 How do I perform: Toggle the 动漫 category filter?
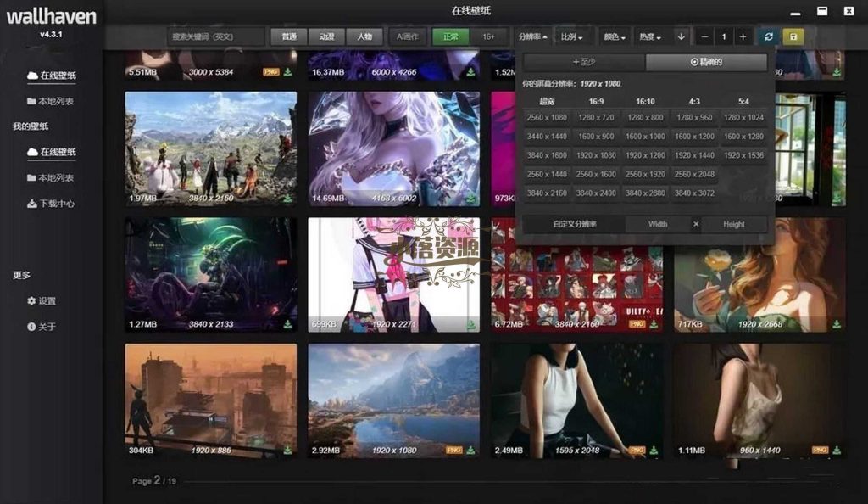click(x=326, y=36)
